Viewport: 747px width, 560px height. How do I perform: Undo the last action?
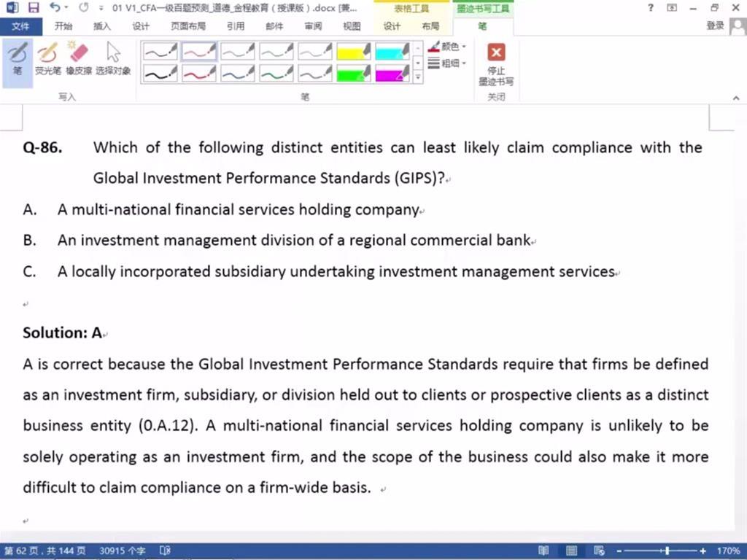click(55, 7)
